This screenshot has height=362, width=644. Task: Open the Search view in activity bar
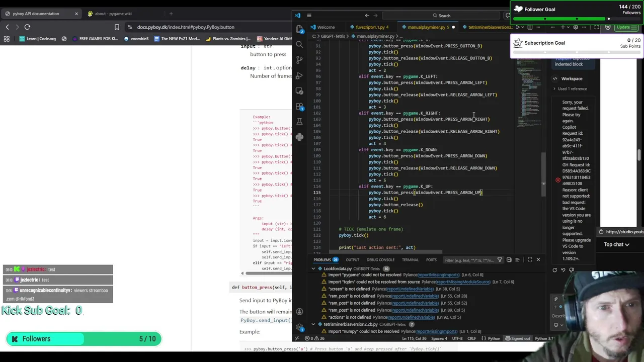[299, 44]
